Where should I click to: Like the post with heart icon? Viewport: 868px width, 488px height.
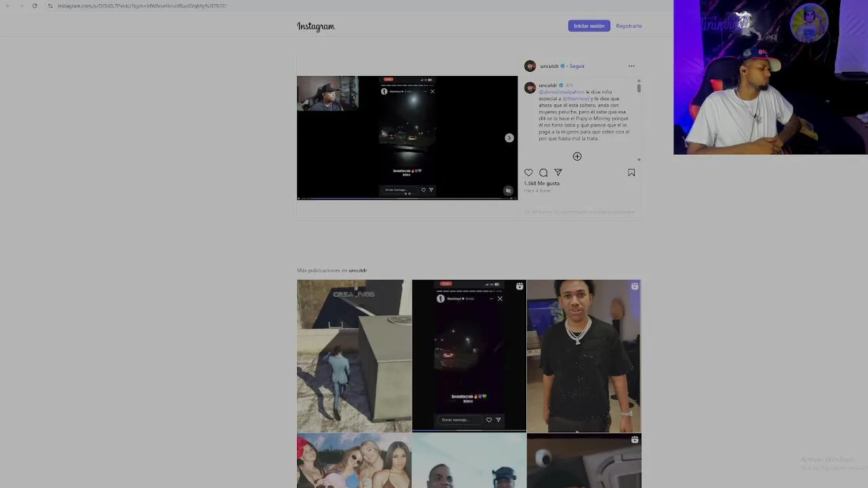(529, 173)
